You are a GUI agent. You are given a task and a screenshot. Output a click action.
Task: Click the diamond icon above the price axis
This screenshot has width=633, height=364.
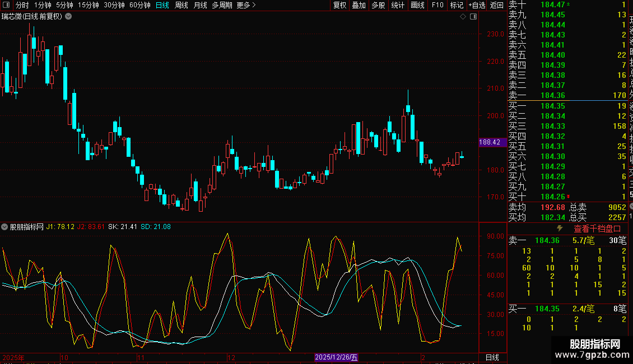(463, 17)
